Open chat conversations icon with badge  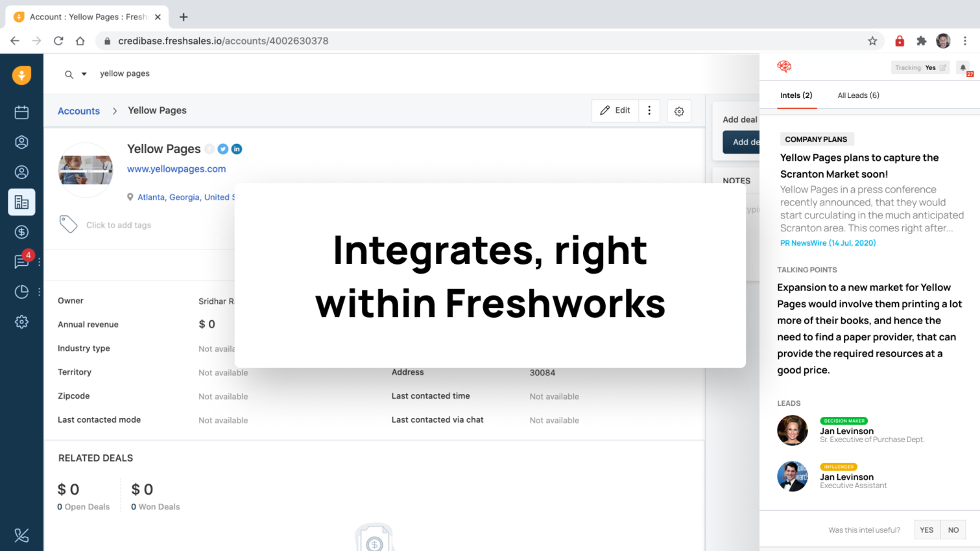[x=21, y=261]
